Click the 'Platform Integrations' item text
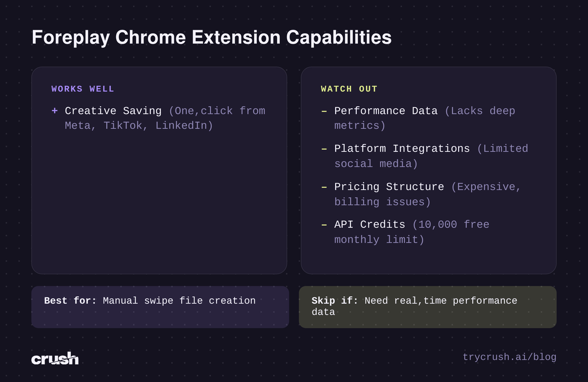 (x=402, y=148)
